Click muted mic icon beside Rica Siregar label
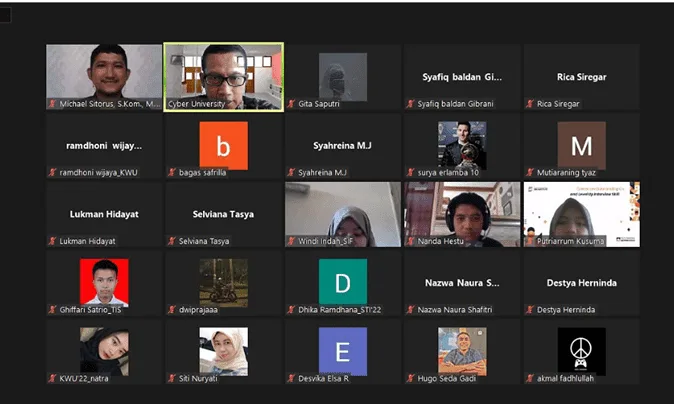Image resolution: width=674 pixels, height=404 pixels. point(530,104)
